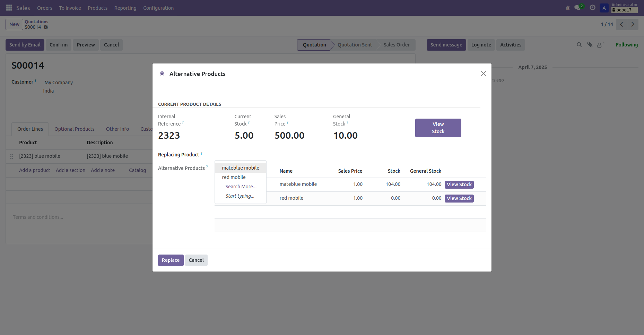
Task: Click the chatter search magnifier icon
Action: click(x=579, y=45)
